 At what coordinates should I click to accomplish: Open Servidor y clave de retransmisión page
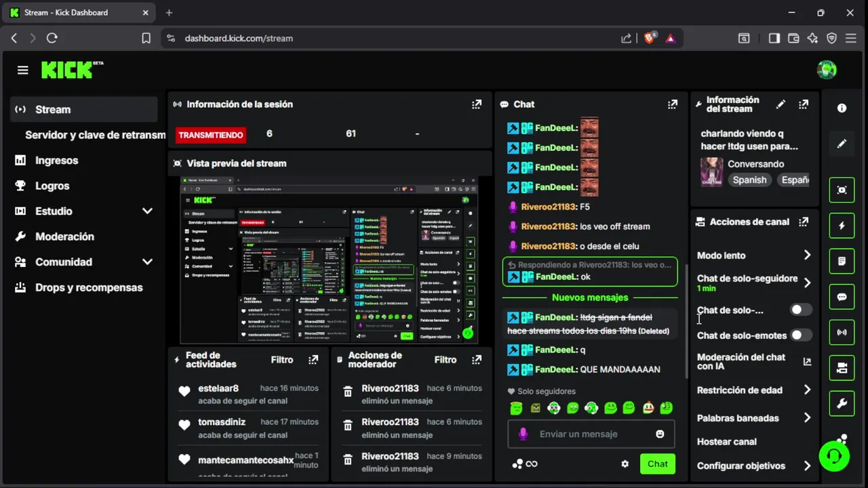coord(95,135)
